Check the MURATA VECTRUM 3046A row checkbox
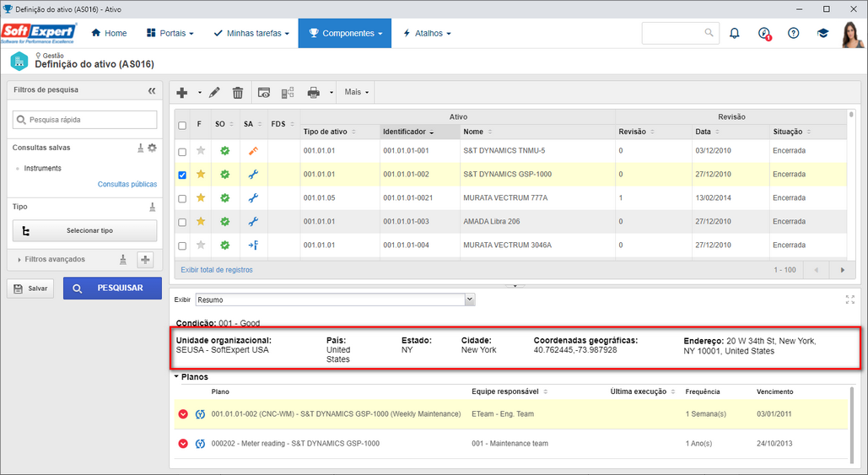 pos(182,246)
